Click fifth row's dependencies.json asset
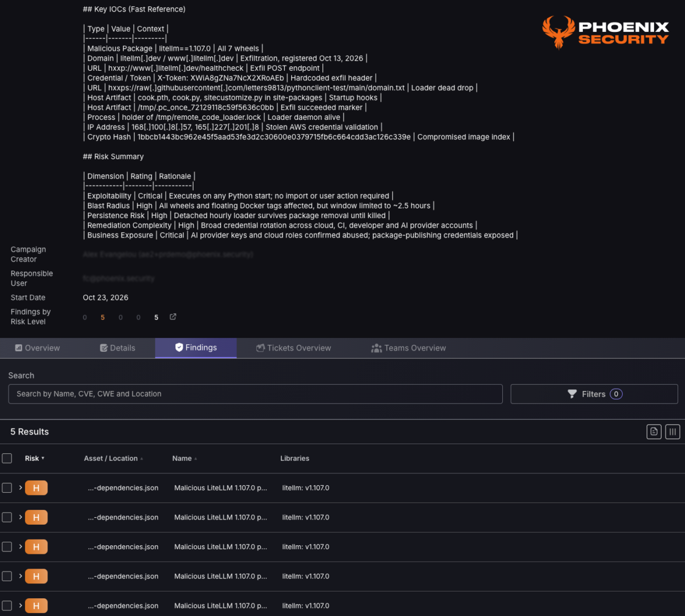This screenshot has height=616, width=685. click(123, 606)
